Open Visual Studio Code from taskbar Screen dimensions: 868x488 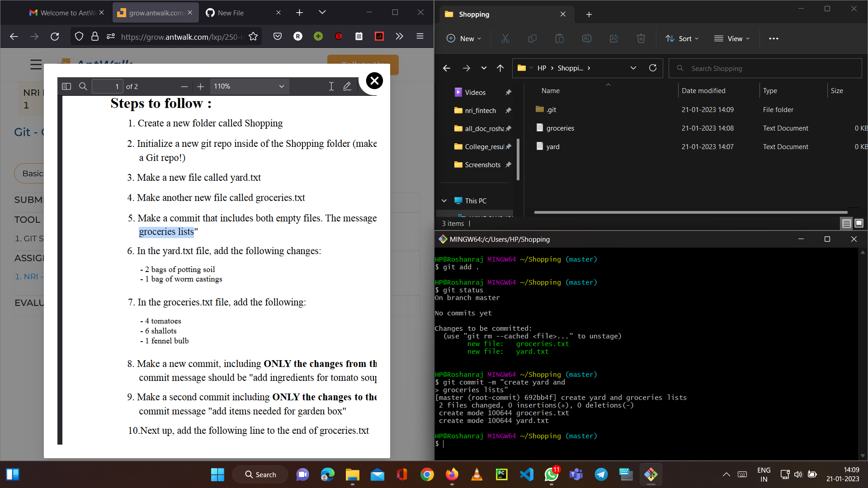pyautogui.click(x=527, y=474)
